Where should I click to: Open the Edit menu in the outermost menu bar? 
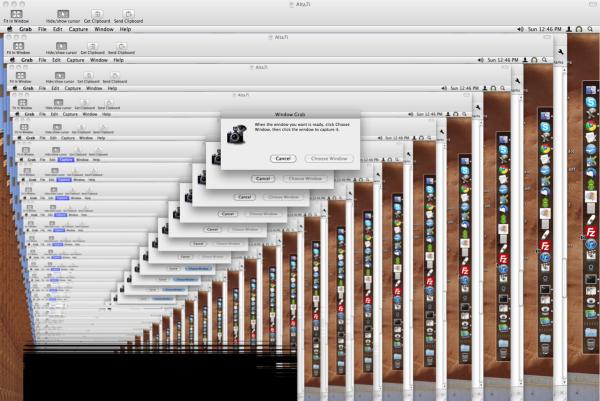point(57,29)
